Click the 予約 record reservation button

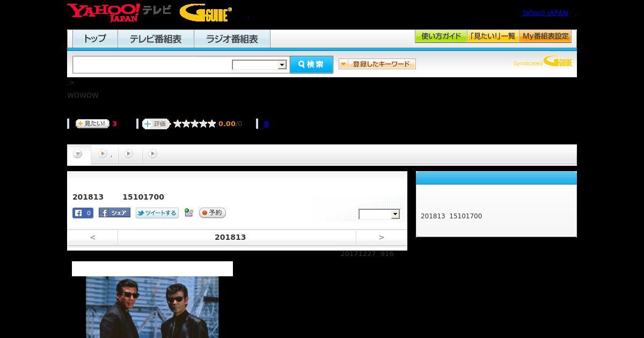pyautogui.click(x=213, y=213)
